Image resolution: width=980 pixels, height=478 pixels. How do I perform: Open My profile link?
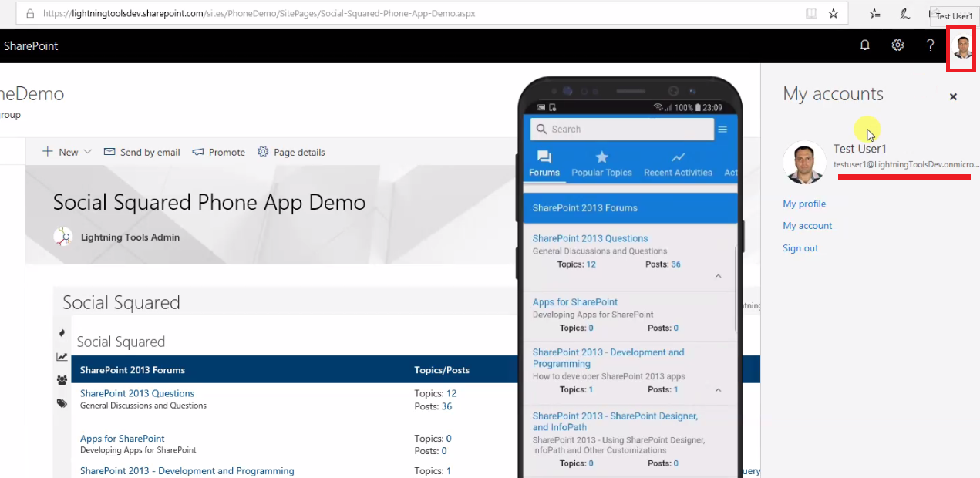pyautogui.click(x=804, y=204)
